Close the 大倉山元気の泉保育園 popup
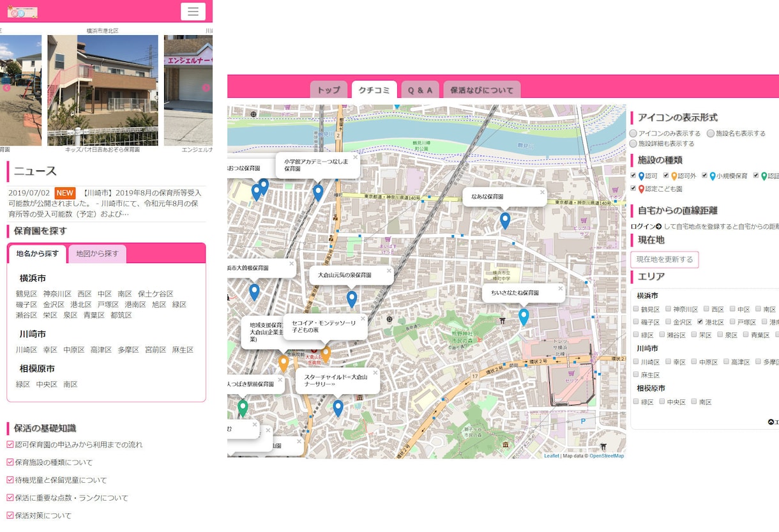Screen dimensions: 779x532 [388, 271]
